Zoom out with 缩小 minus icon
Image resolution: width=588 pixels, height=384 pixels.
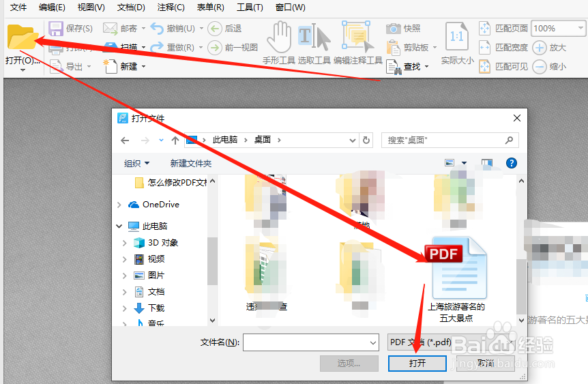(x=540, y=67)
